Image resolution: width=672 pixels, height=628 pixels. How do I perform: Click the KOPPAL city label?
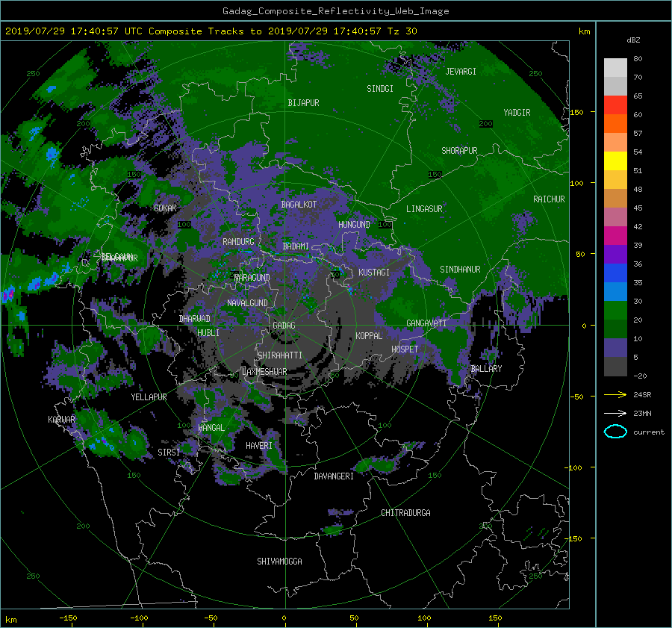pos(369,335)
